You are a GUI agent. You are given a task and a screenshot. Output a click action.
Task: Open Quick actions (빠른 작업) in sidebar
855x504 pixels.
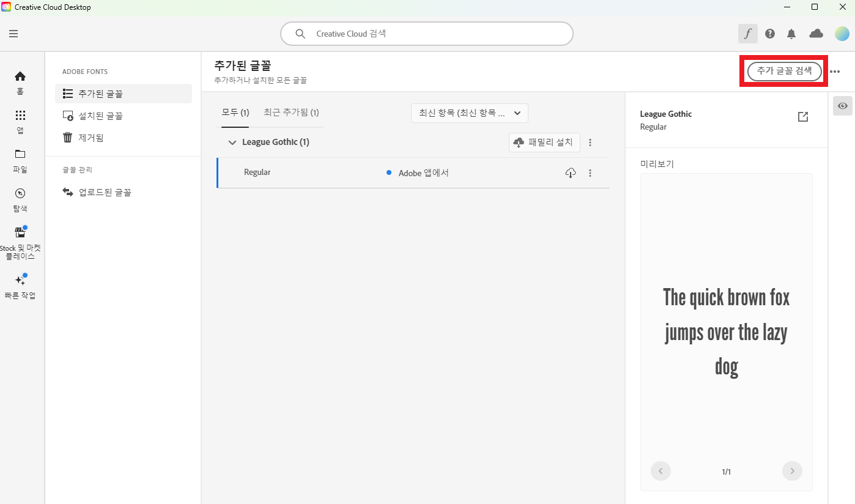click(20, 287)
